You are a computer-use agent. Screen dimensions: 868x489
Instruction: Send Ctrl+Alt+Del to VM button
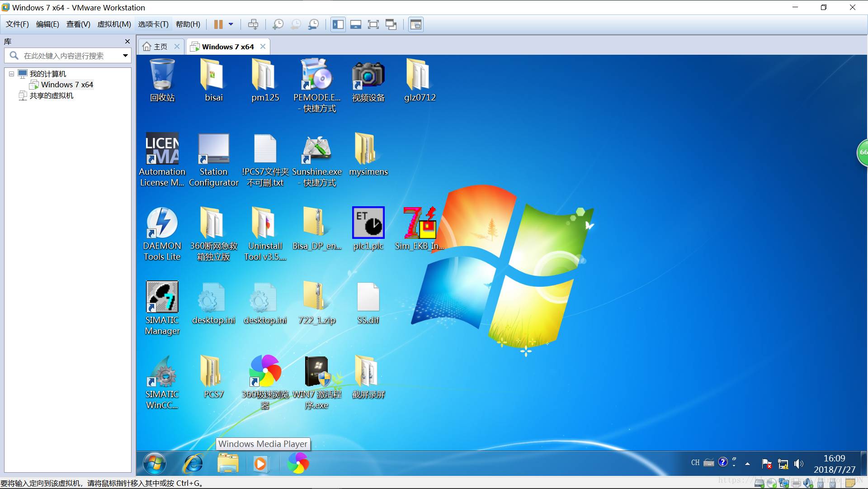coord(253,24)
